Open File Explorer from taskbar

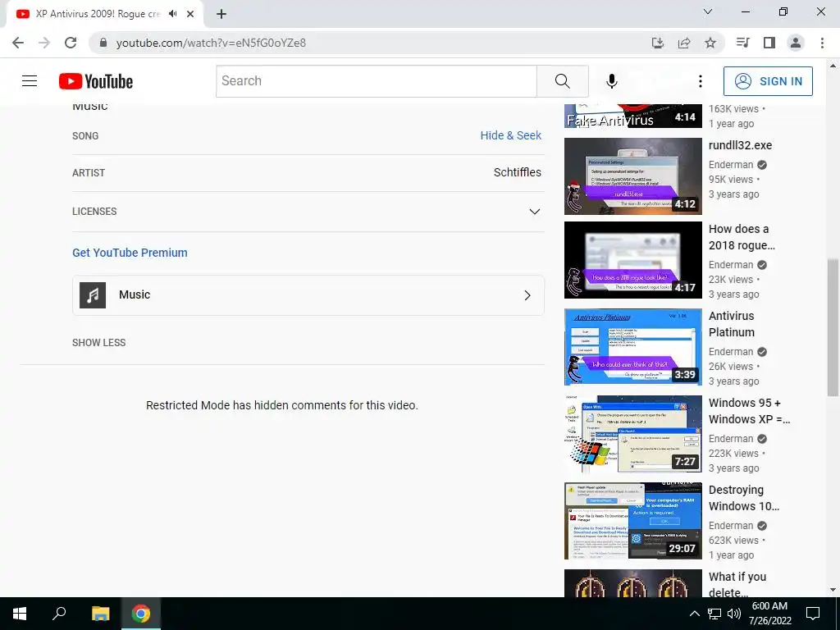click(x=100, y=614)
